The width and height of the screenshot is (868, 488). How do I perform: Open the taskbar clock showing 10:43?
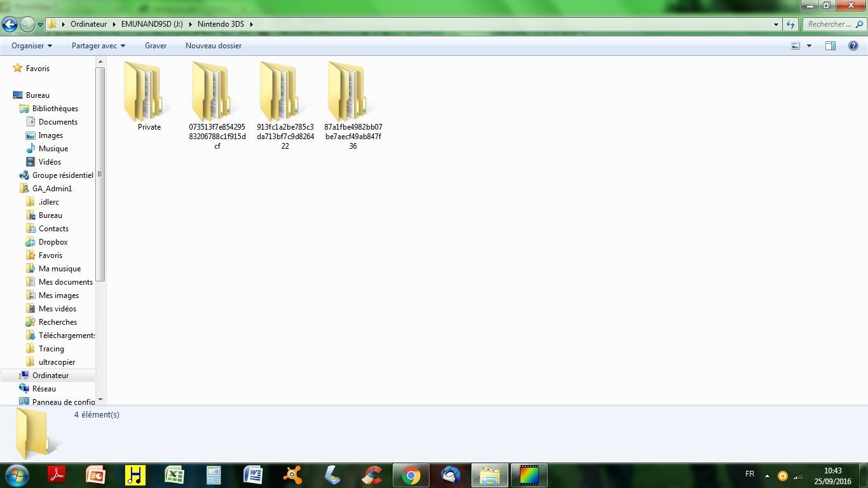coord(832,476)
